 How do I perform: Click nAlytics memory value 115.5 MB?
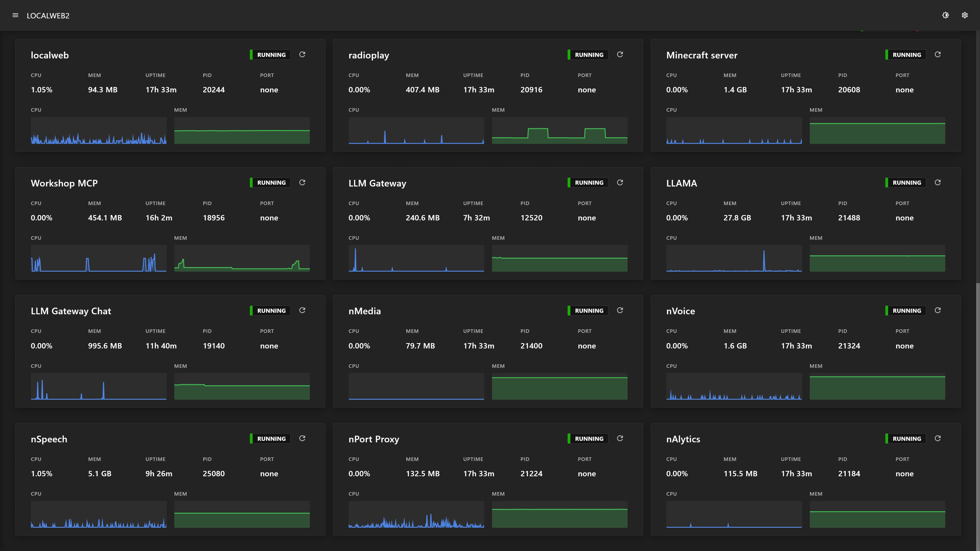tap(740, 474)
